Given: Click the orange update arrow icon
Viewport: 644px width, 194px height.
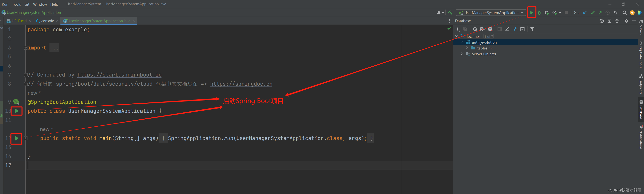Looking at the screenshot, I should point(632,13).
